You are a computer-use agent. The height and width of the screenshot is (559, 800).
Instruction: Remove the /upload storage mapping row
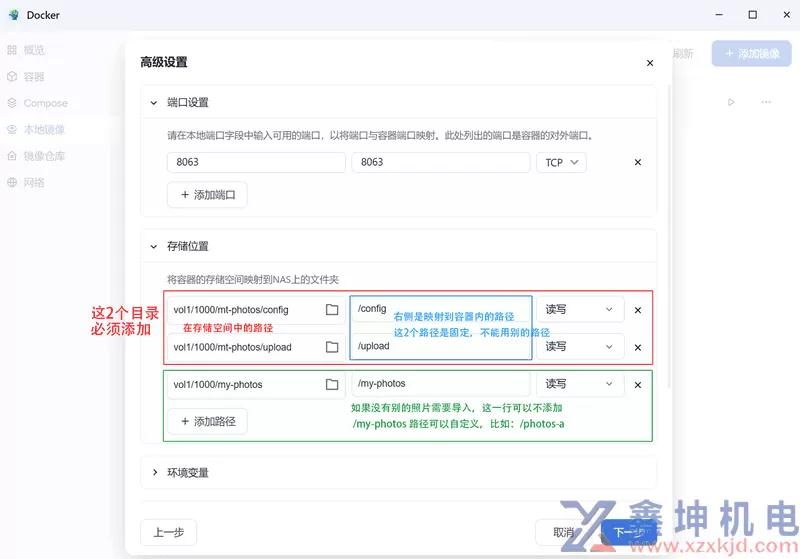click(638, 347)
